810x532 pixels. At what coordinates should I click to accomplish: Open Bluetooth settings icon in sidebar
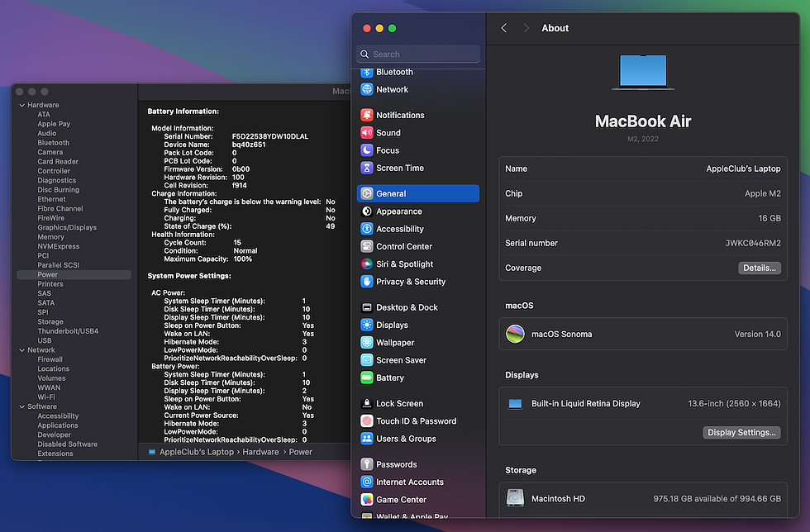click(x=367, y=72)
